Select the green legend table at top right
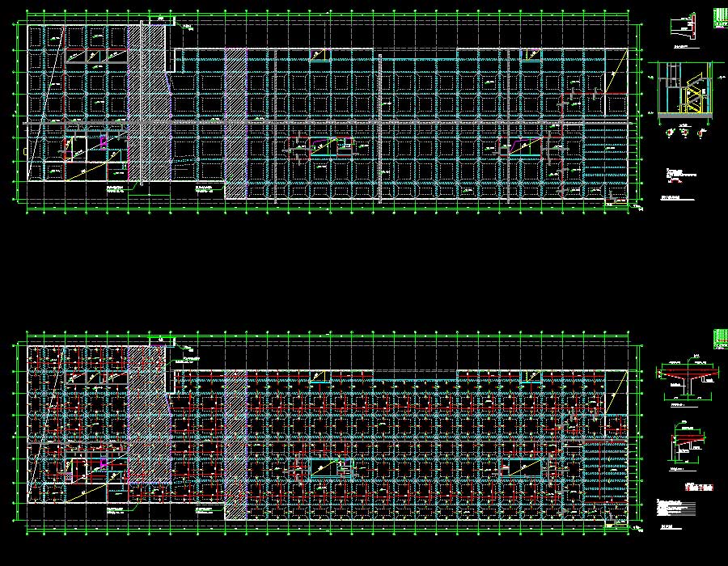The height and width of the screenshot is (566, 728). (x=720, y=18)
